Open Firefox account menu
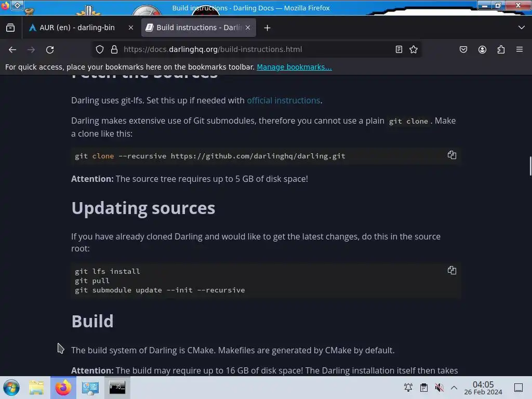 483,49
